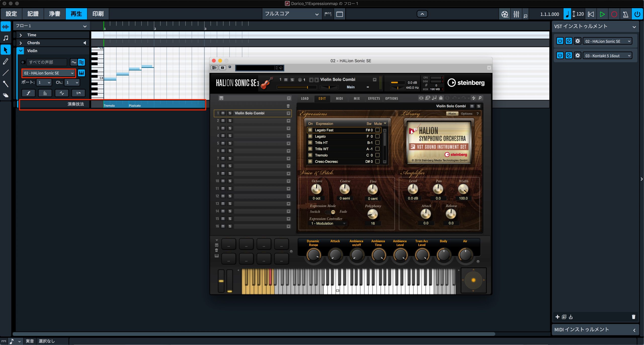Toggle the metronome click icon
The height and width of the screenshot is (345, 644).
[625, 14]
